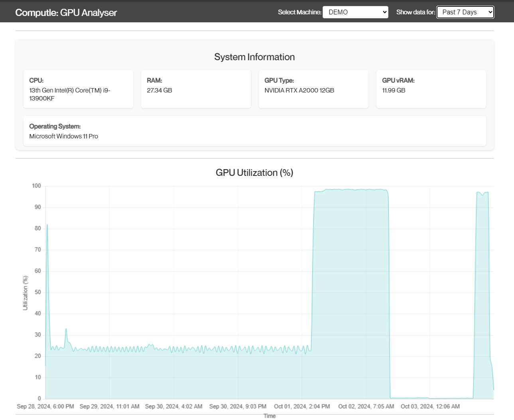Click the GPU vRAM 11.99 GB card
The height and width of the screenshot is (420, 514).
[x=431, y=89]
